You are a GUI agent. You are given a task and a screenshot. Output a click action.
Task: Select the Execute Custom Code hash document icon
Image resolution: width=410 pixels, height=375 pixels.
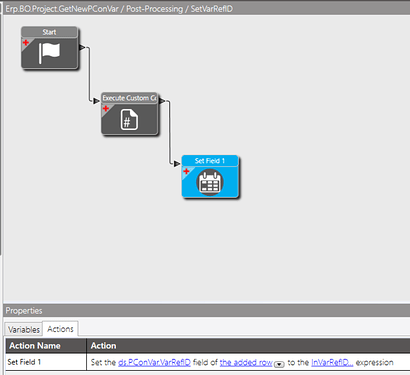click(129, 119)
